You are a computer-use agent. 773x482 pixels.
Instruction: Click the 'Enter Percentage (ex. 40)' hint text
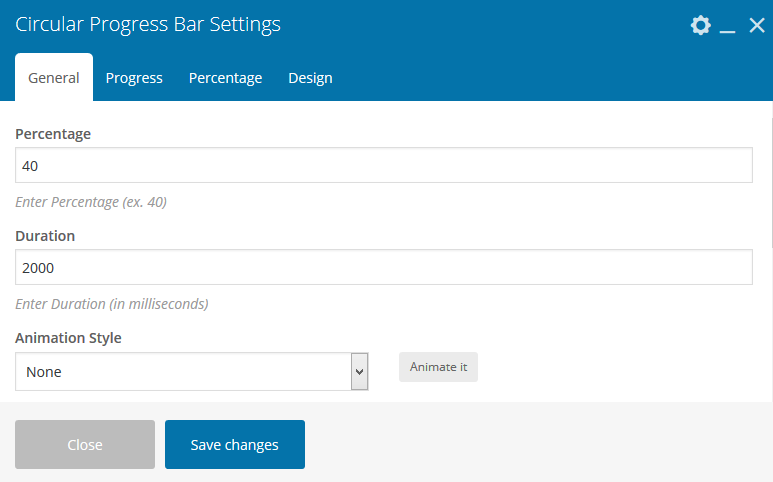pos(91,202)
